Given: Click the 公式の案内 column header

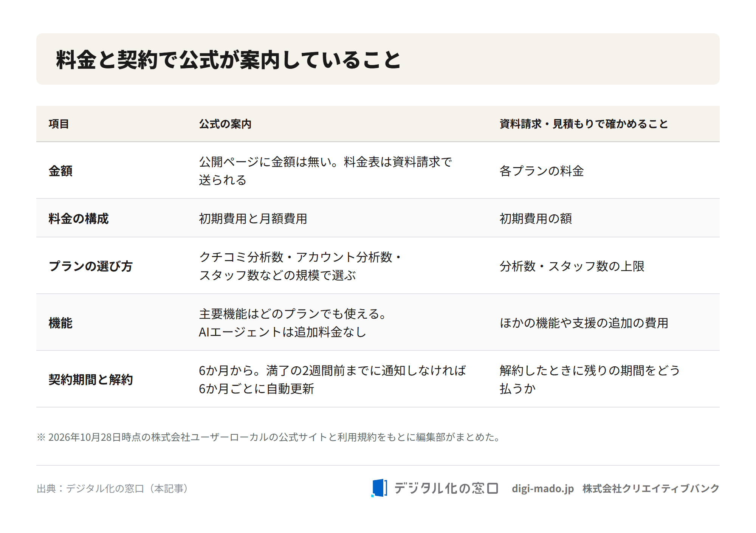Looking at the screenshot, I should tap(225, 124).
